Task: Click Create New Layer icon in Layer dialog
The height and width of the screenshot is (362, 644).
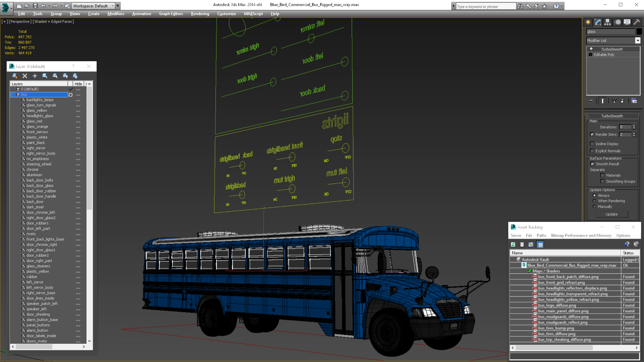Action: pos(15,76)
